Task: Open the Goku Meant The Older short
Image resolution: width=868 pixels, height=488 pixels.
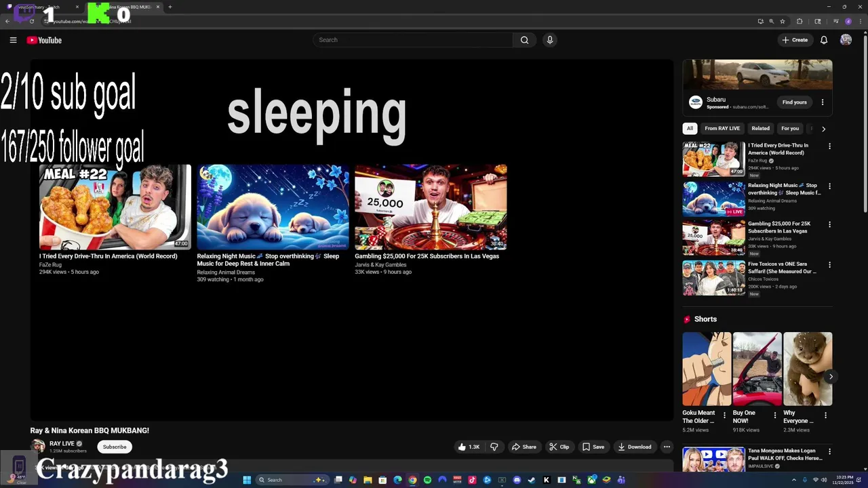Action: coord(707,369)
